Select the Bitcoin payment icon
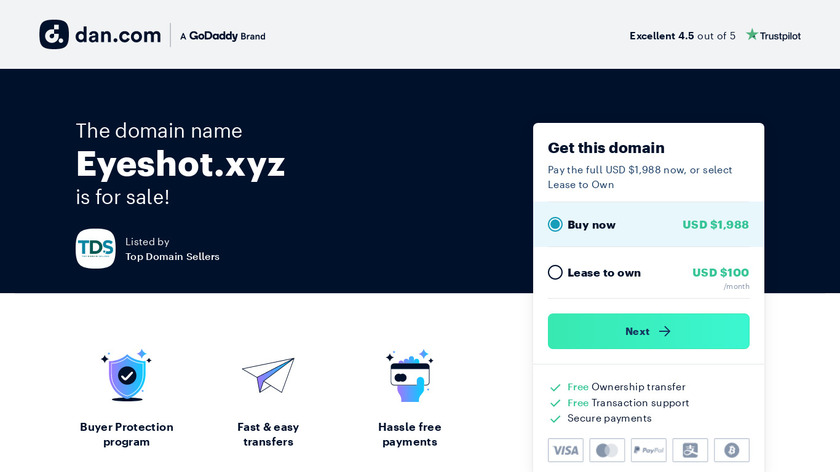 (732, 450)
